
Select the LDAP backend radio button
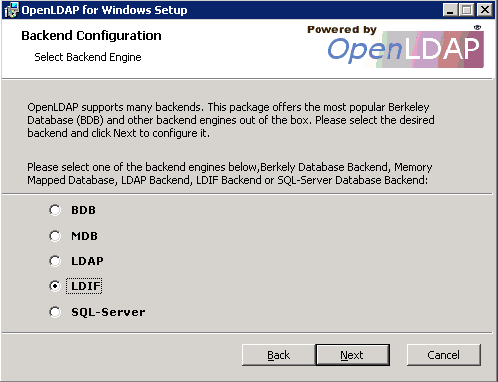[x=55, y=261]
